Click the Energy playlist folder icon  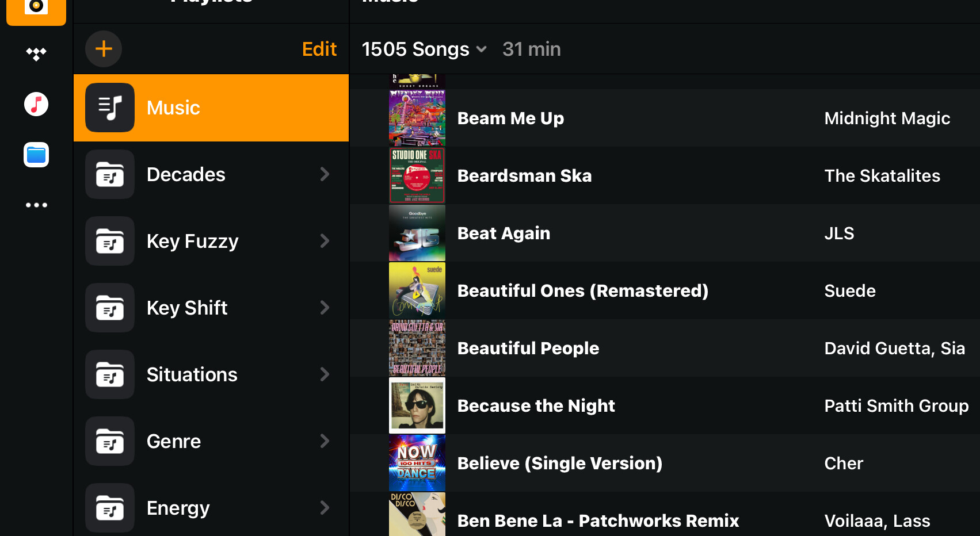[x=110, y=508]
